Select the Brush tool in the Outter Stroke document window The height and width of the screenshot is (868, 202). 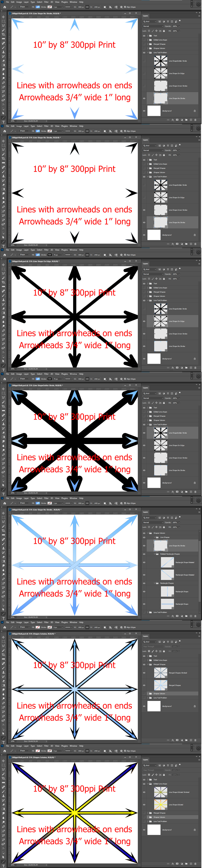coord(3,419)
